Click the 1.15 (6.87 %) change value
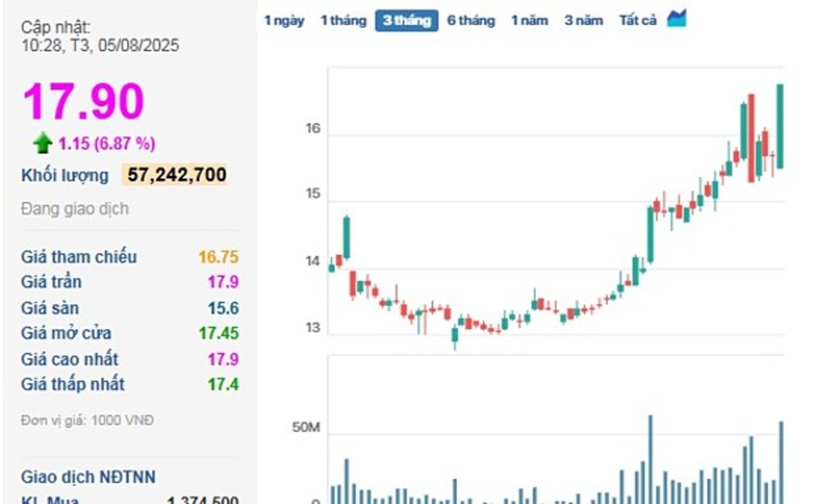This screenshot has width=840, height=504. coord(106,144)
